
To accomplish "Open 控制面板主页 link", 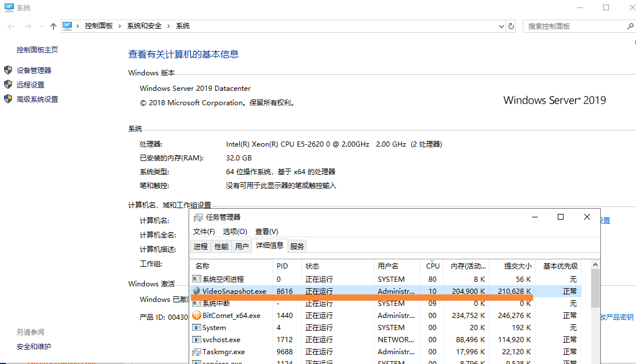I will pos(37,50).
